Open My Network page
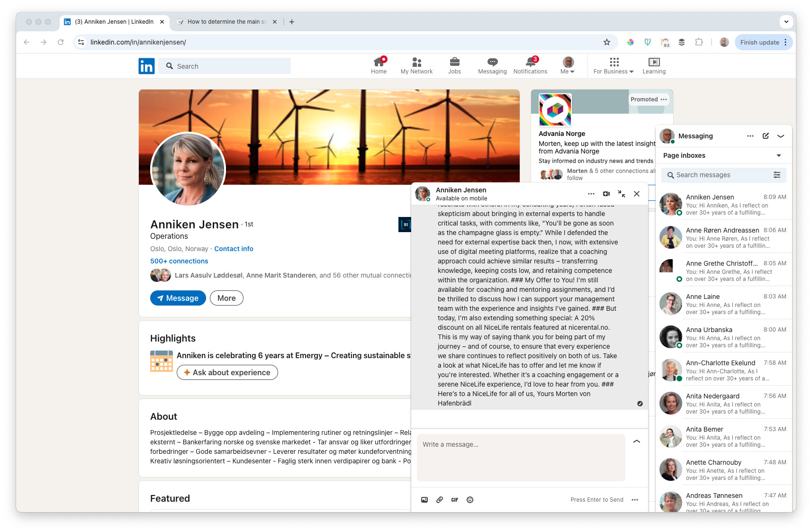812x532 pixels. [416, 66]
